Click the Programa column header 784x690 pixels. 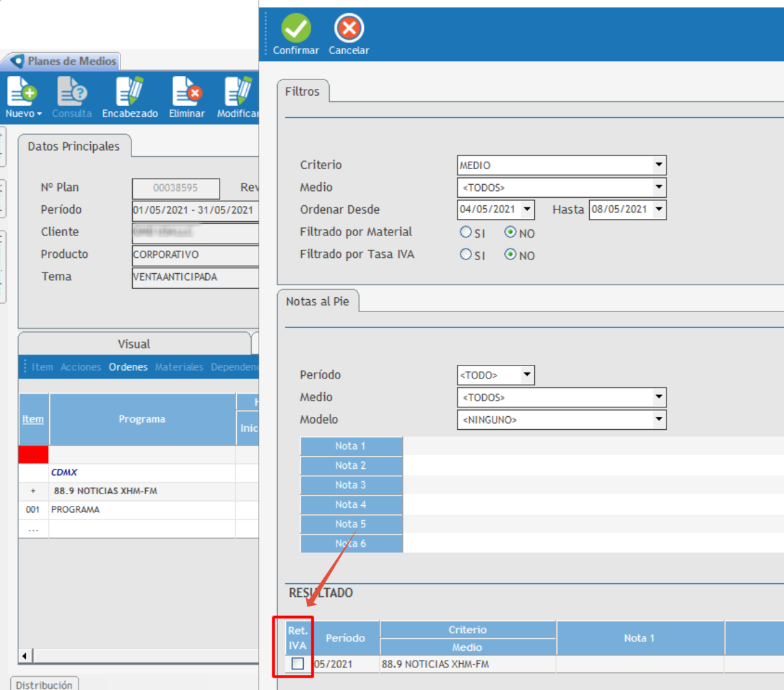click(142, 420)
